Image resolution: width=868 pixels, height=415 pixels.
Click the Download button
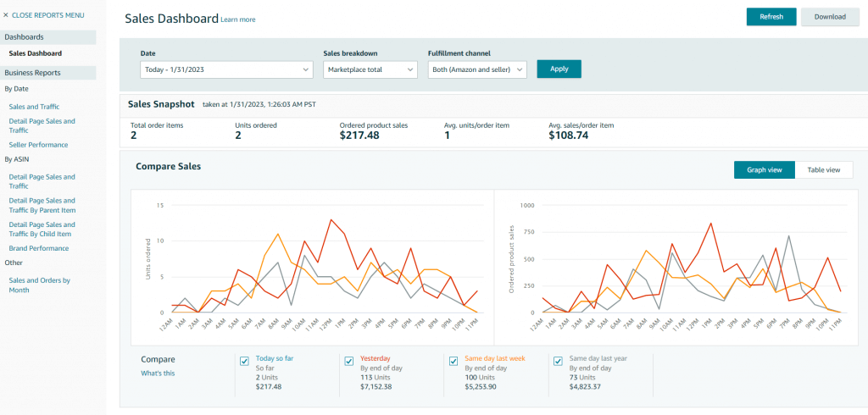[x=830, y=17]
